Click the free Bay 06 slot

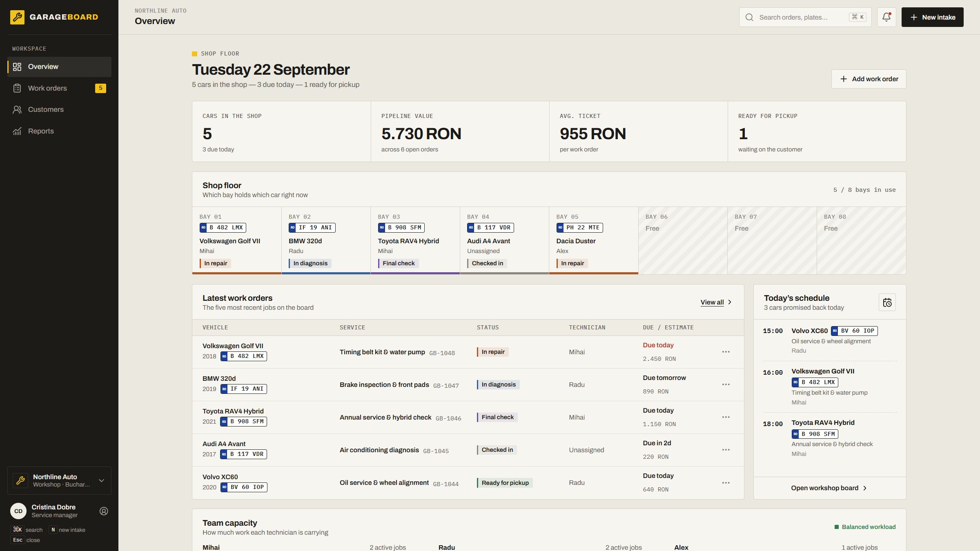pos(683,240)
